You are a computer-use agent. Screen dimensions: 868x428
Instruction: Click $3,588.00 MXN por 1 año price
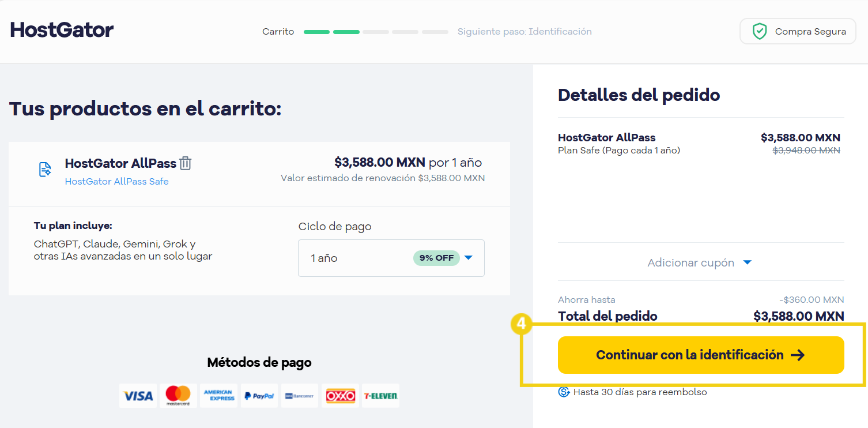pyautogui.click(x=408, y=163)
